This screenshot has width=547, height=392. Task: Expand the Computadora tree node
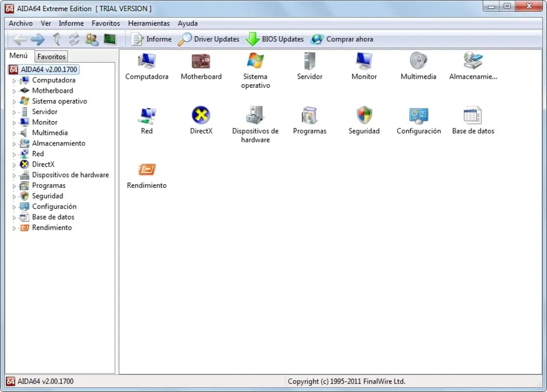click(15, 80)
